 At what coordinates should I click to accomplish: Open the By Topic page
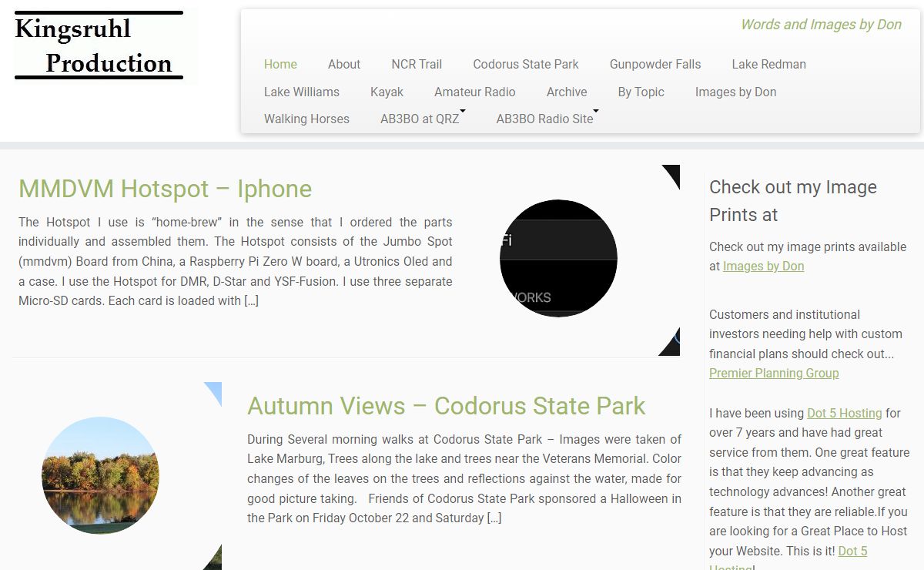[x=641, y=92]
